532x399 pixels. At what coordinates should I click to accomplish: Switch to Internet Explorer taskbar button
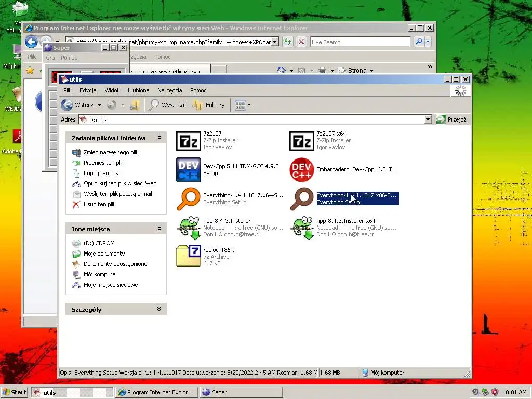(156, 392)
